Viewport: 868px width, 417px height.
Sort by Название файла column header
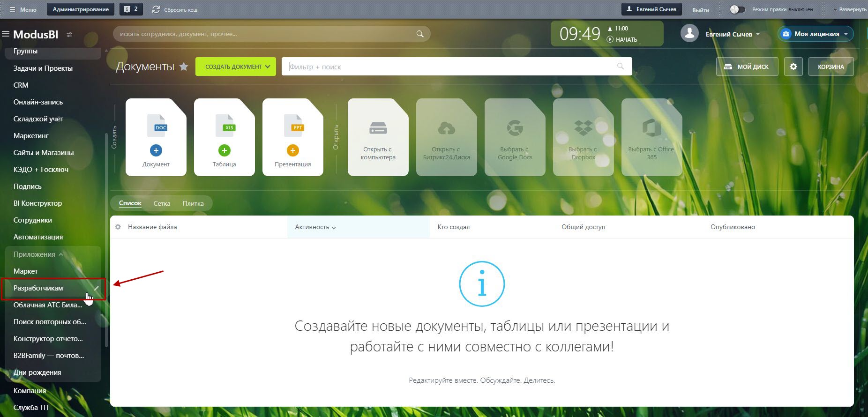tap(152, 227)
